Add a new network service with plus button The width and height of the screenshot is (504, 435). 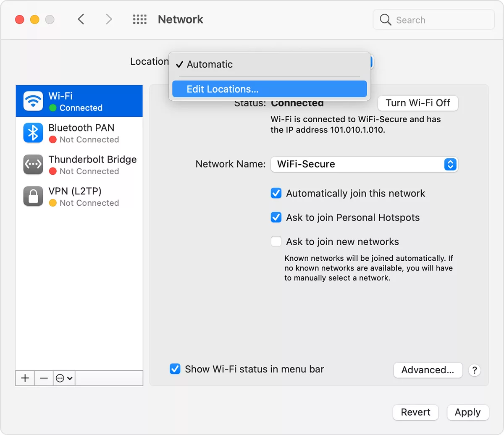24,378
